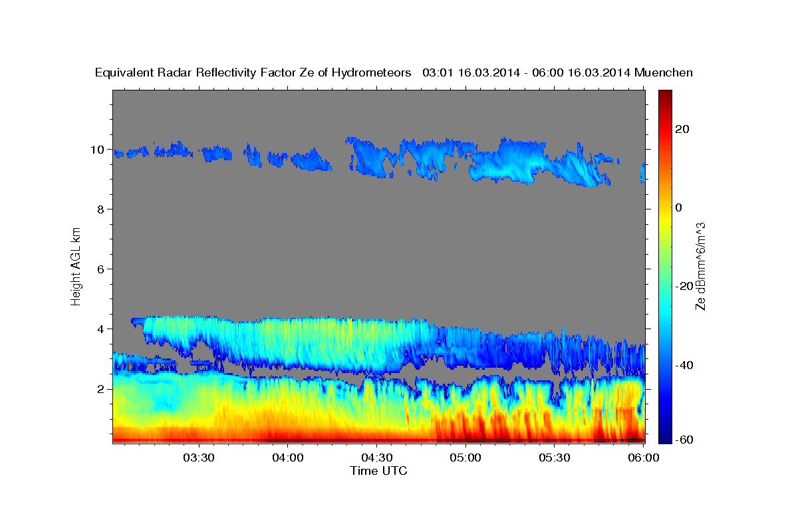
Task: Click the 05:30 time tick label
Action: click(x=555, y=458)
